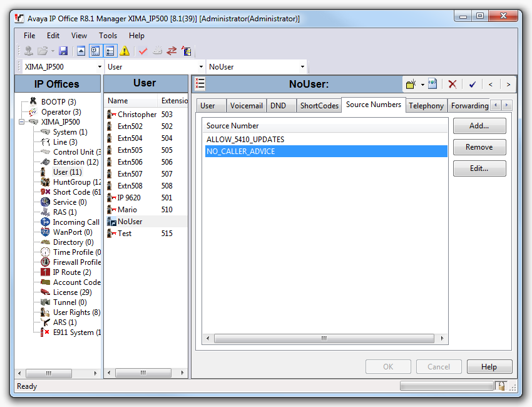
Task: Open configuration from IP Office icon
Action: pyautogui.click(x=29, y=51)
